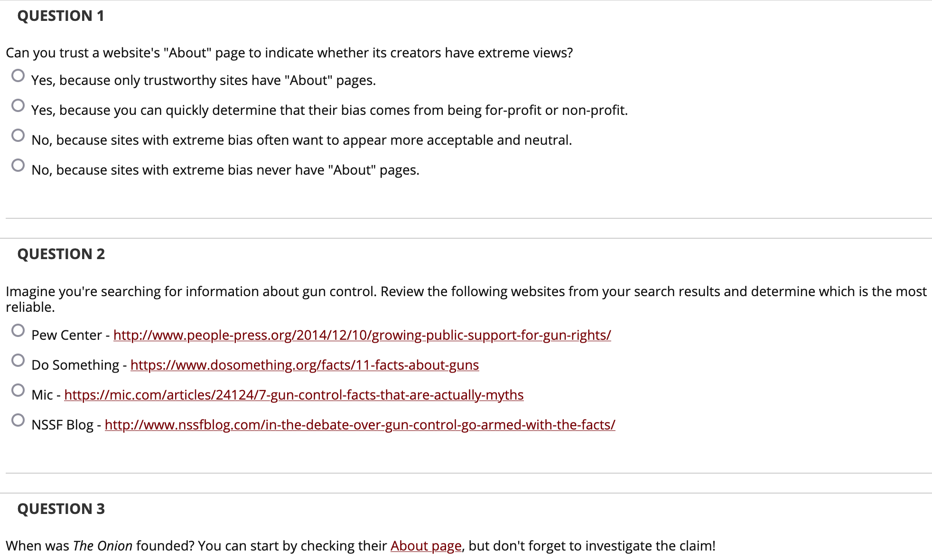Select the NSSF Blog answer option

18,420
